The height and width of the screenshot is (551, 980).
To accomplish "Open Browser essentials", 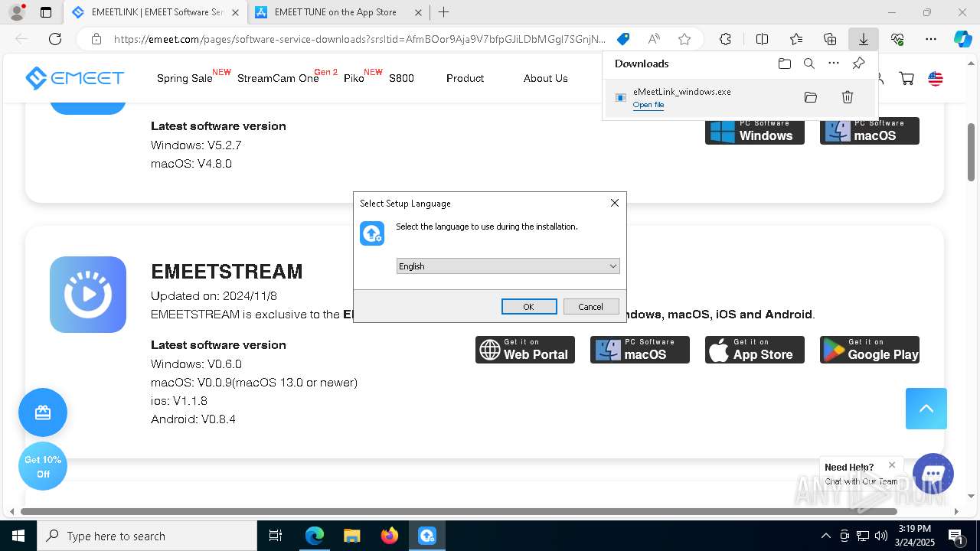I will 897,39.
